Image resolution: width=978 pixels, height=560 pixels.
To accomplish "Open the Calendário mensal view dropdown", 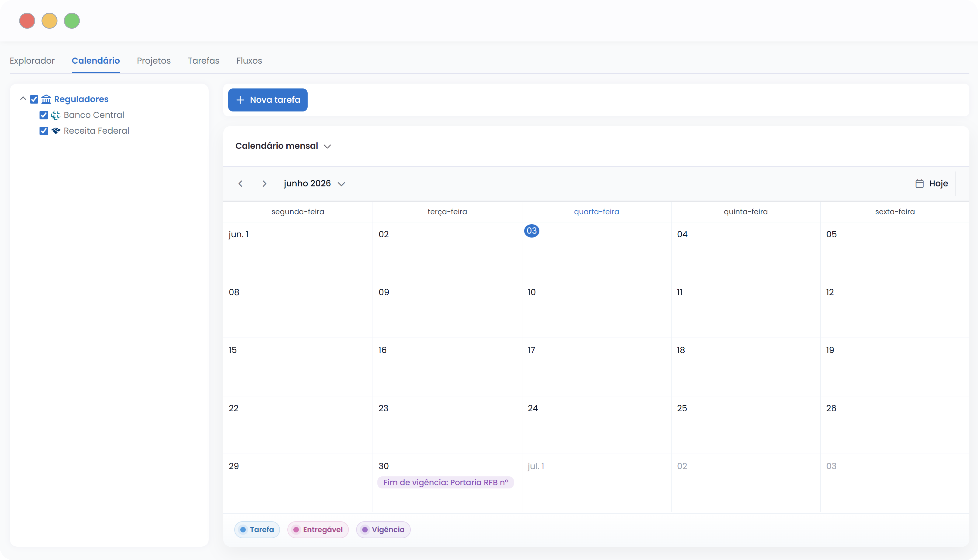I will (283, 146).
